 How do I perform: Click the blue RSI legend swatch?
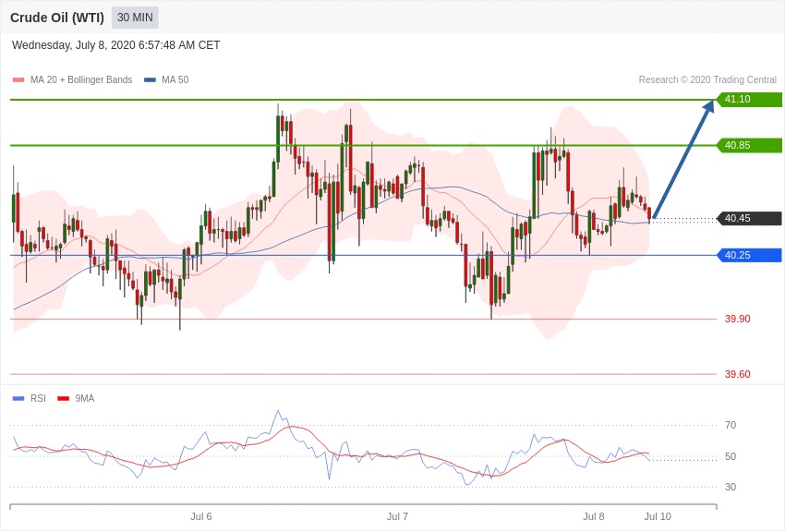click(18, 399)
